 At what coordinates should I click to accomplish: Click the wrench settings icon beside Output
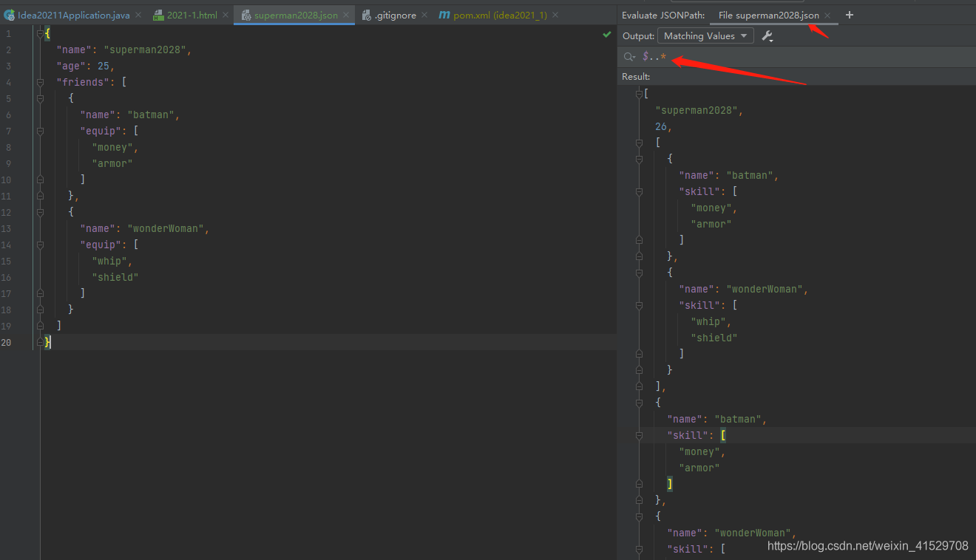click(767, 36)
